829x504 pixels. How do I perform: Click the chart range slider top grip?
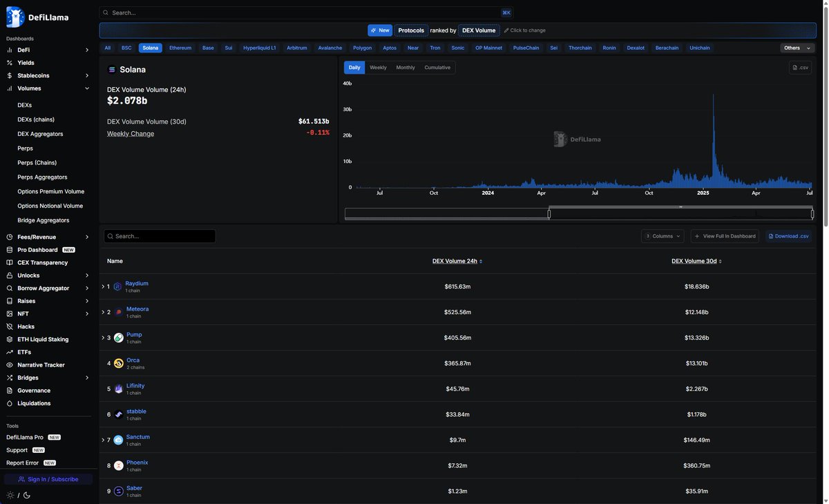[x=680, y=206]
